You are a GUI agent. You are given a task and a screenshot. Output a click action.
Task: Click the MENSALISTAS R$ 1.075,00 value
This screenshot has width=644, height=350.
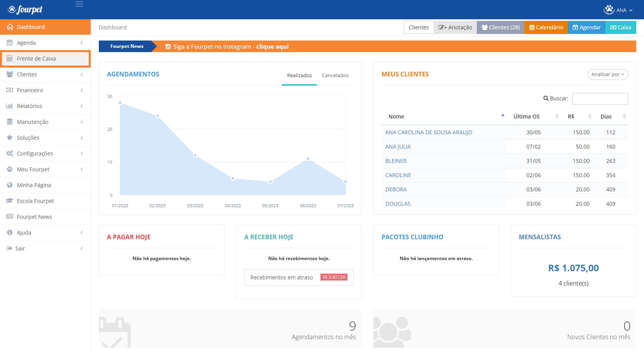pos(573,268)
